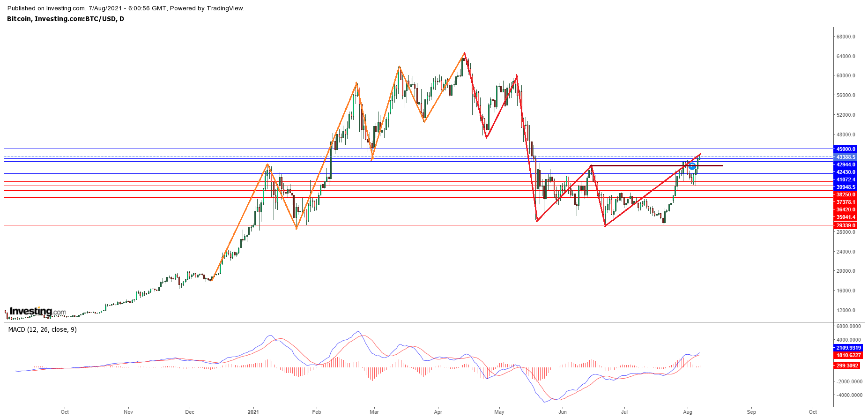868x418 pixels.
Task: Click the blue 45000.0 price level tag
Action: click(x=846, y=149)
